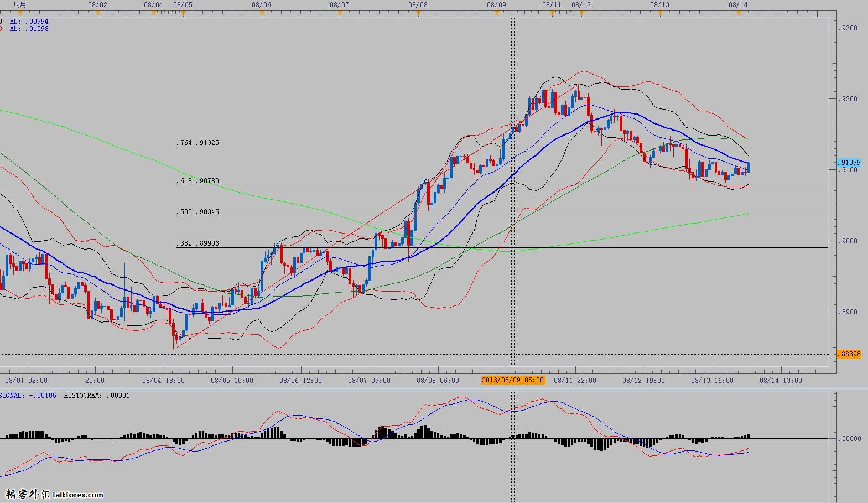Click the .9000 price on the right scale
This screenshot has width=868, height=503.
(848, 241)
